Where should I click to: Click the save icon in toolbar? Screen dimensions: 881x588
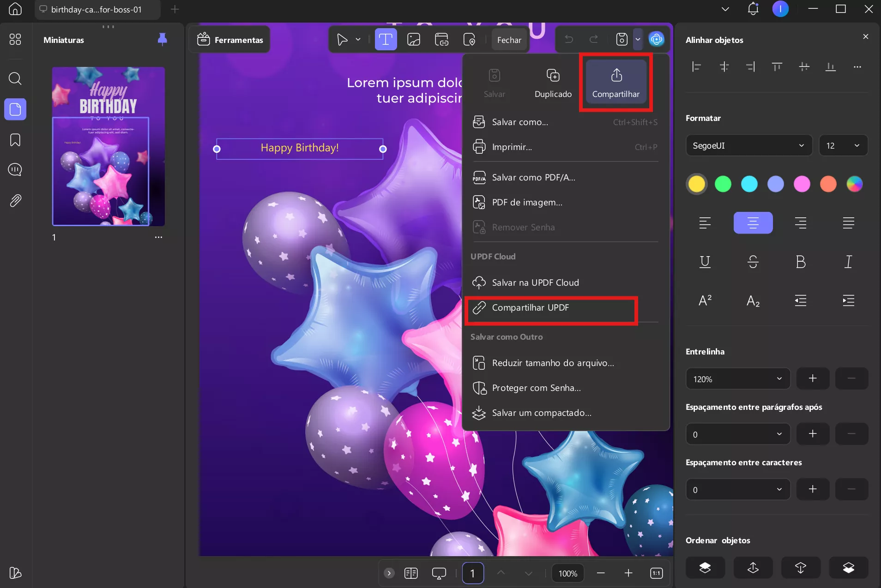point(622,40)
